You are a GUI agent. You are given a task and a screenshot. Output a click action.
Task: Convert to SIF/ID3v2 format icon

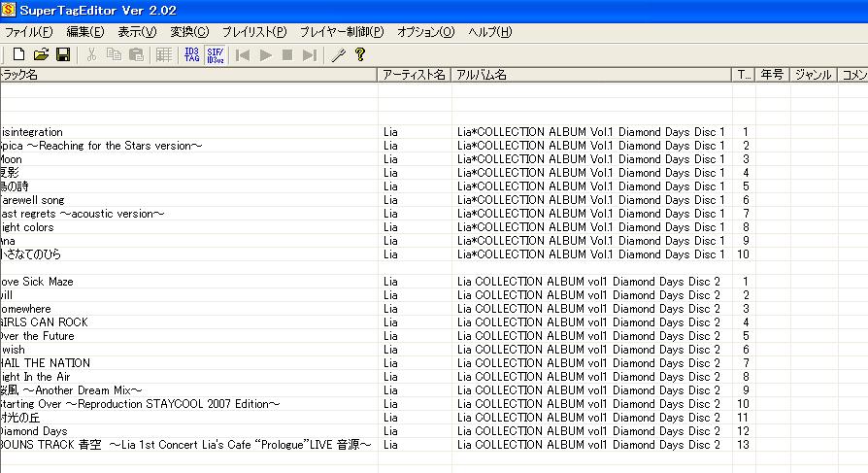(x=215, y=54)
